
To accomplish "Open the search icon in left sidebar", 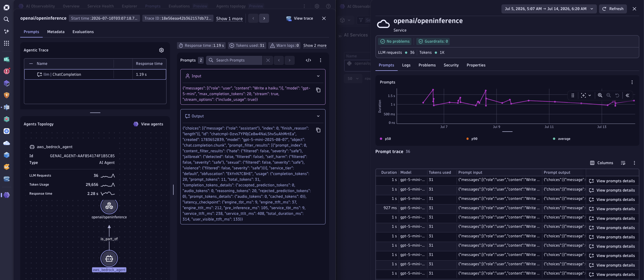I will [6, 19].
